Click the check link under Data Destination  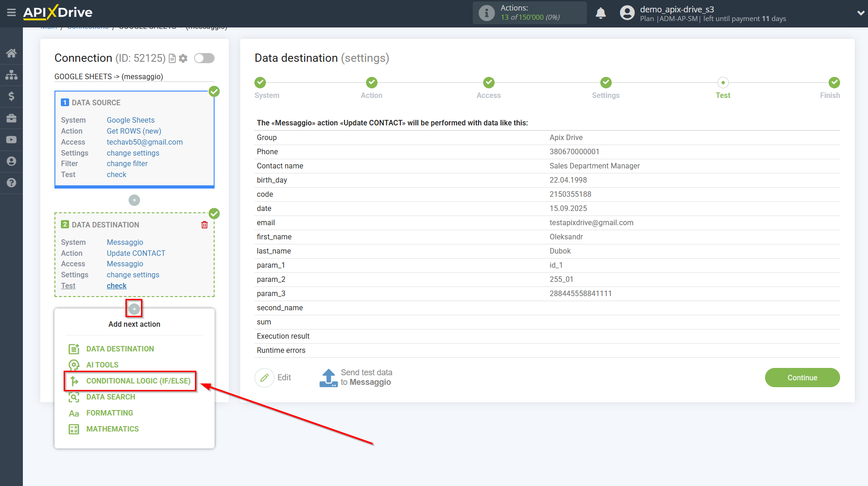click(x=117, y=286)
